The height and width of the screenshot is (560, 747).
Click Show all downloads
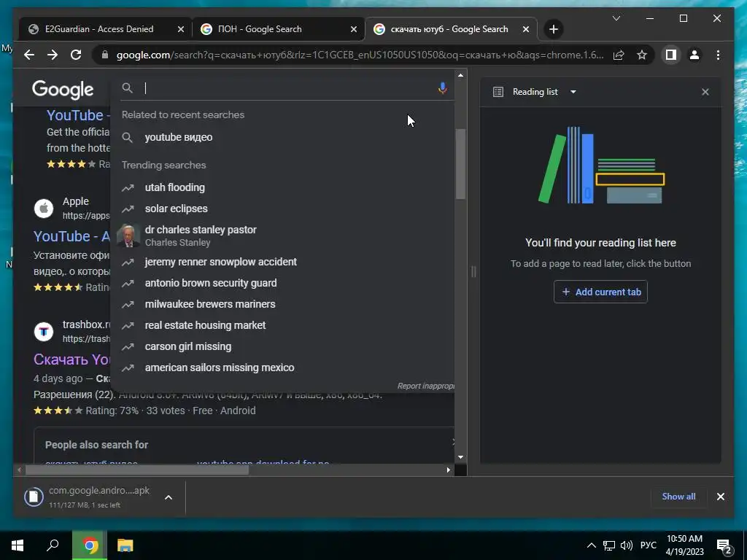coord(678,496)
